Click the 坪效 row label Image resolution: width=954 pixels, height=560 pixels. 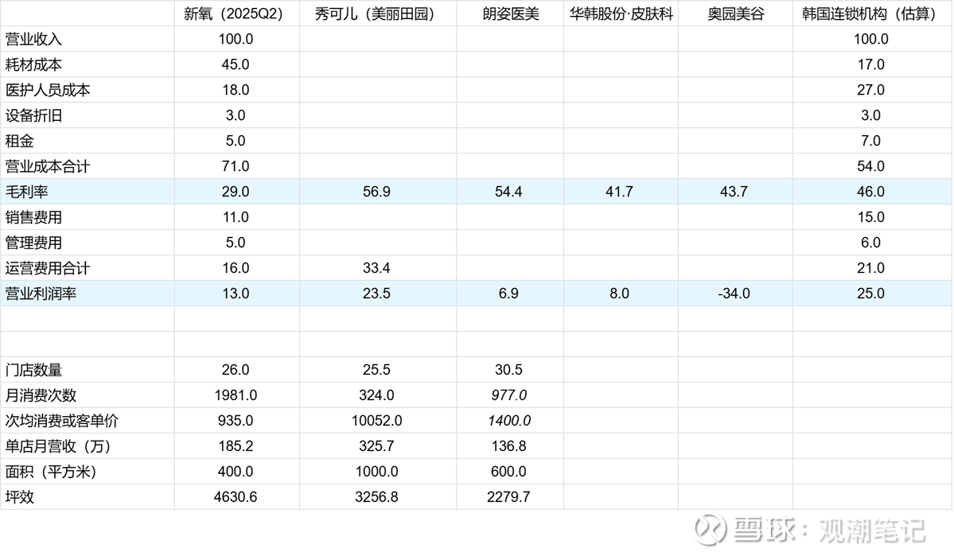click(19, 497)
